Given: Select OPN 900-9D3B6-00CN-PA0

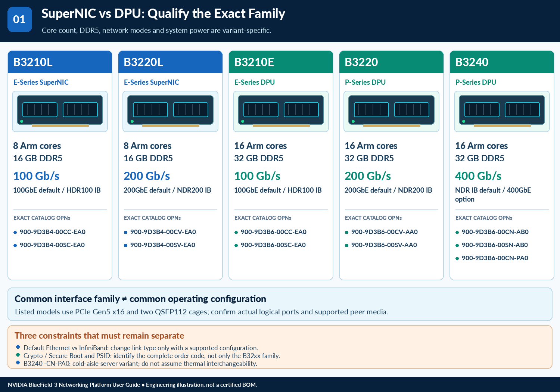Looking at the screenshot, I should click(495, 258).
